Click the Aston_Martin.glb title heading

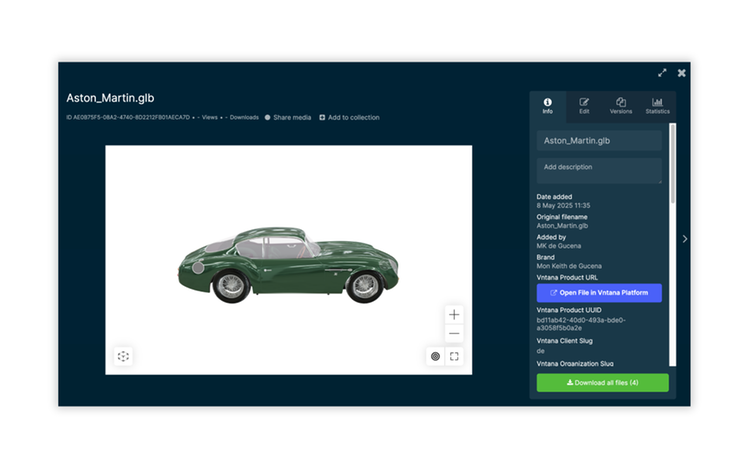(x=110, y=98)
